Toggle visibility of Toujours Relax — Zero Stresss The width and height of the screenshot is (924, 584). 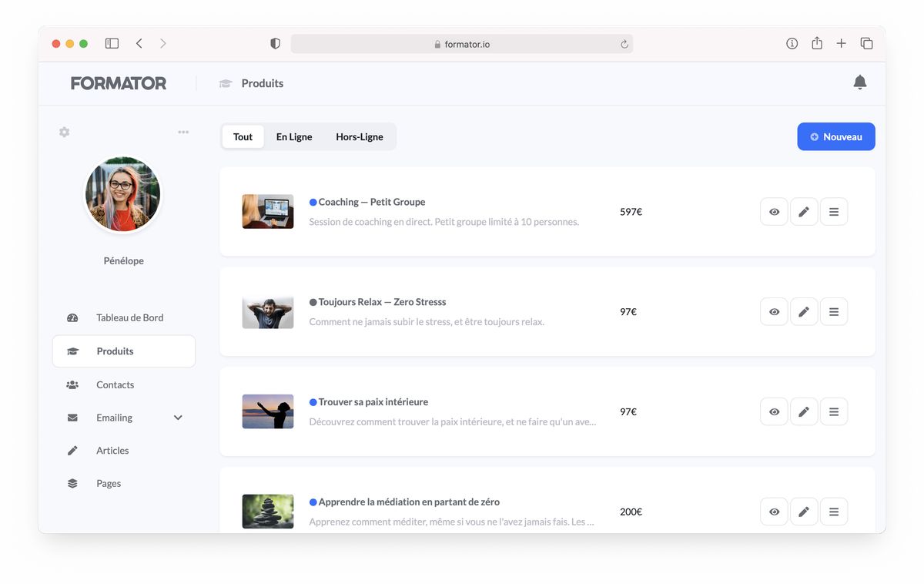(x=774, y=311)
